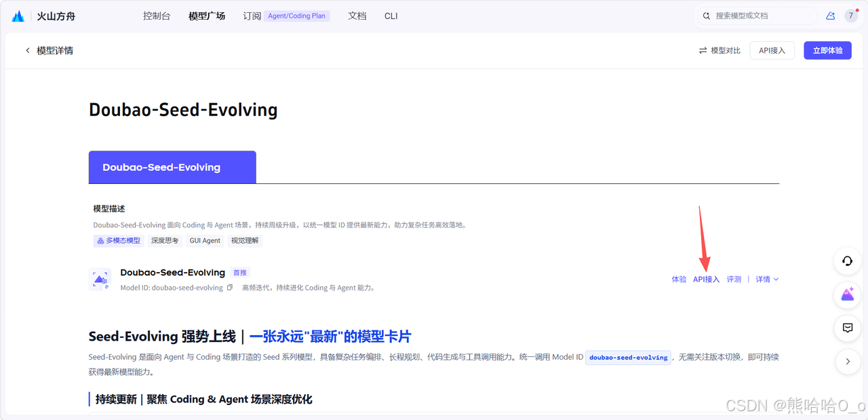This screenshot has width=868, height=420.
Task: Click the Doubao-Seed-Evolving page title
Action: pyautogui.click(x=183, y=110)
